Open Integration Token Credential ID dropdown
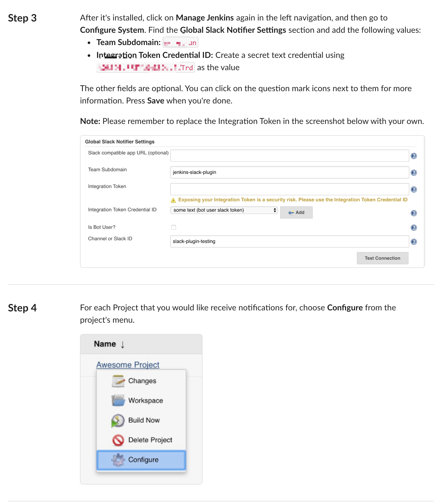 click(224, 210)
